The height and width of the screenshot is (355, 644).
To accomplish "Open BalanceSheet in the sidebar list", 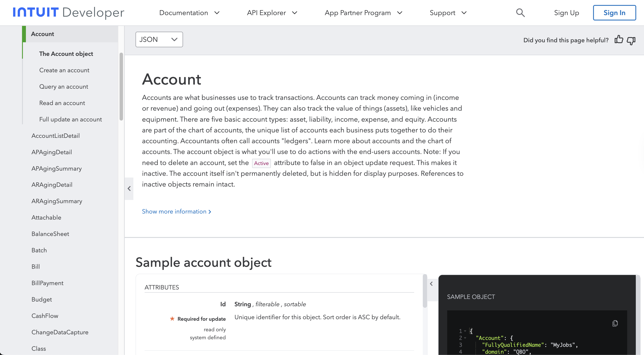I will tap(50, 234).
